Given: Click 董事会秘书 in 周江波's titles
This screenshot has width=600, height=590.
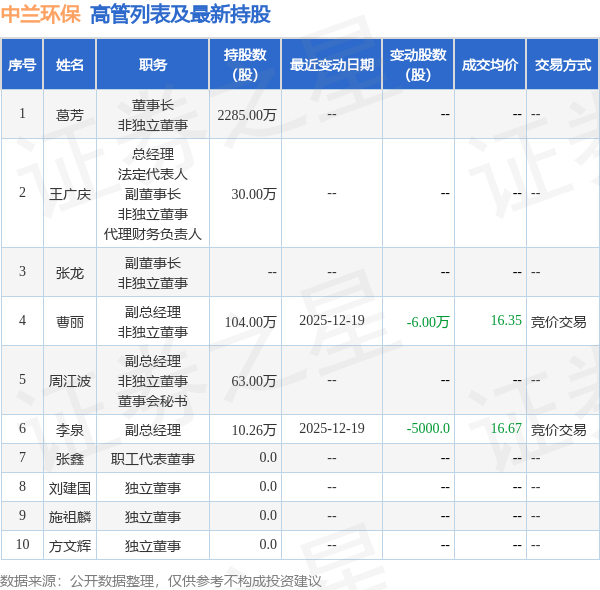Looking at the screenshot, I should tap(153, 401).
